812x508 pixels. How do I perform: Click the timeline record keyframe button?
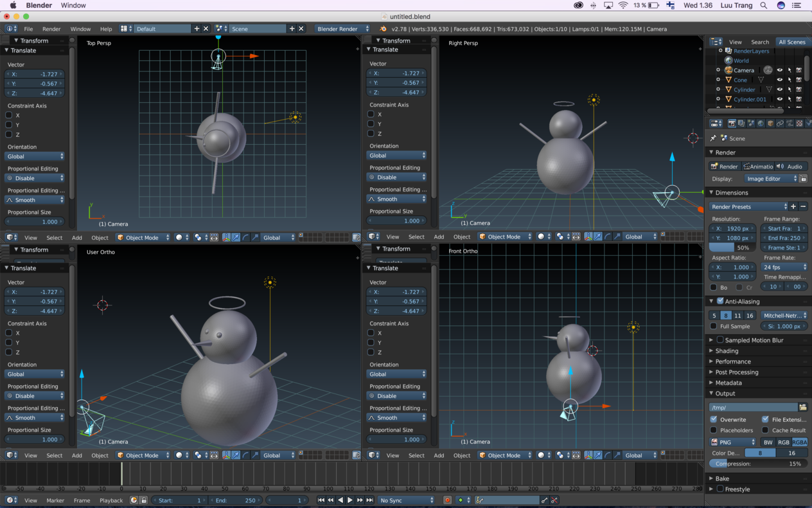(448, 500)
